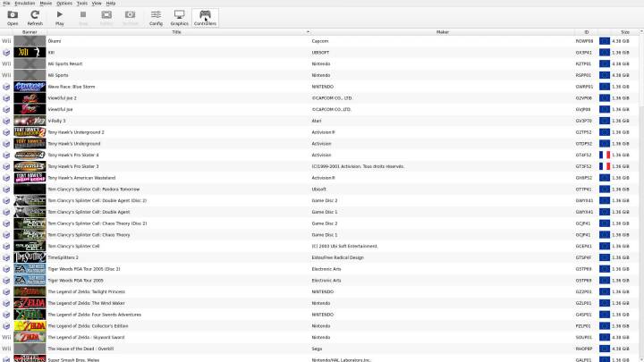Select Splinter Cell: Chaos Theory (Disc 2)
The height and width of the screenshot is (362, 644).
tap(97, 223)
